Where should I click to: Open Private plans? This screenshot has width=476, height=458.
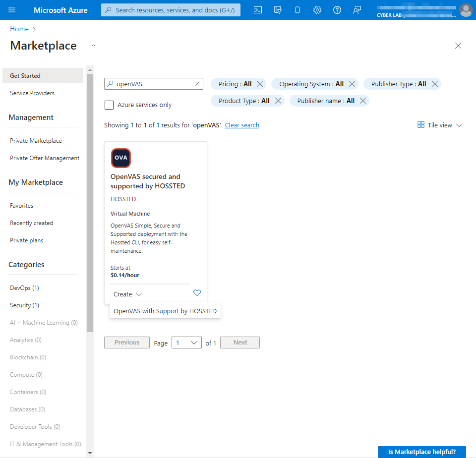[27, 240]
